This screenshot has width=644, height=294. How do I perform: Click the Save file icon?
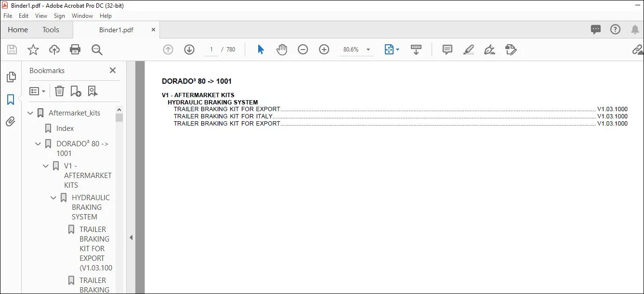[12, 50]
